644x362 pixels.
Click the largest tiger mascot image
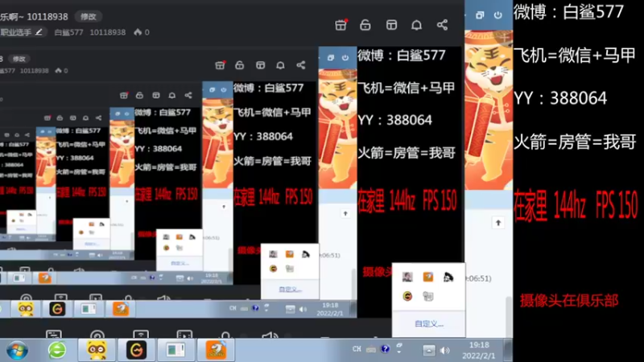489,111
